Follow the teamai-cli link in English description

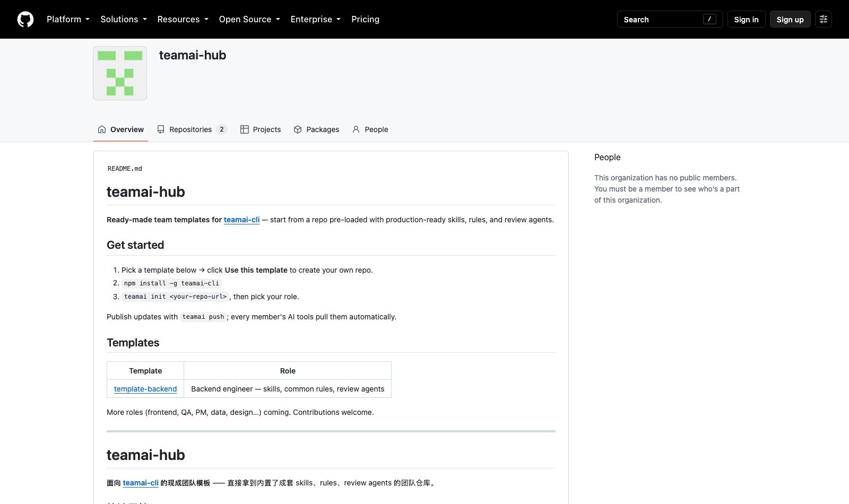pos(241,220)
